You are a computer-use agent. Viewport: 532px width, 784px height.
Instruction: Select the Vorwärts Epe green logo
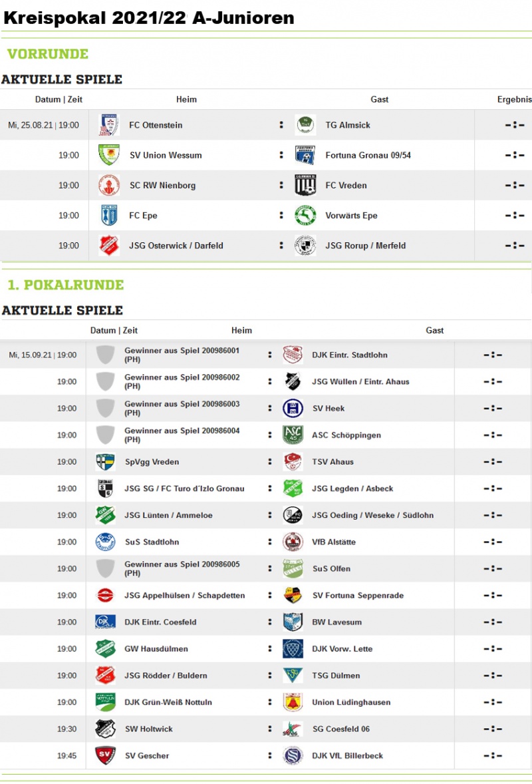pos(305,216)
